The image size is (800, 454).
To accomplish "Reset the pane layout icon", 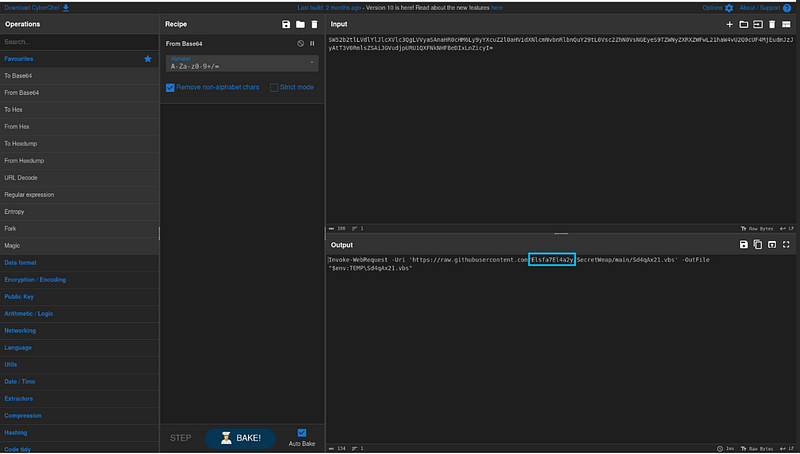I will tap(786, 24).
